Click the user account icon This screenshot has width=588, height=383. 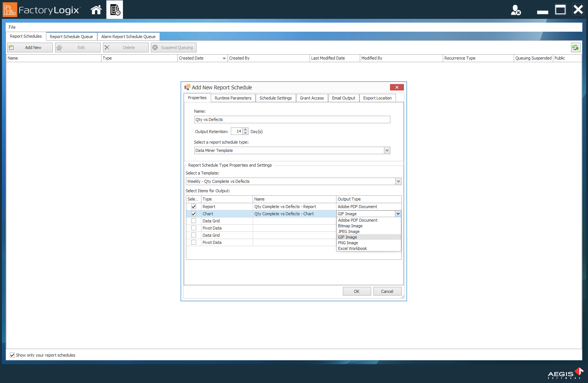pos(516,10)
